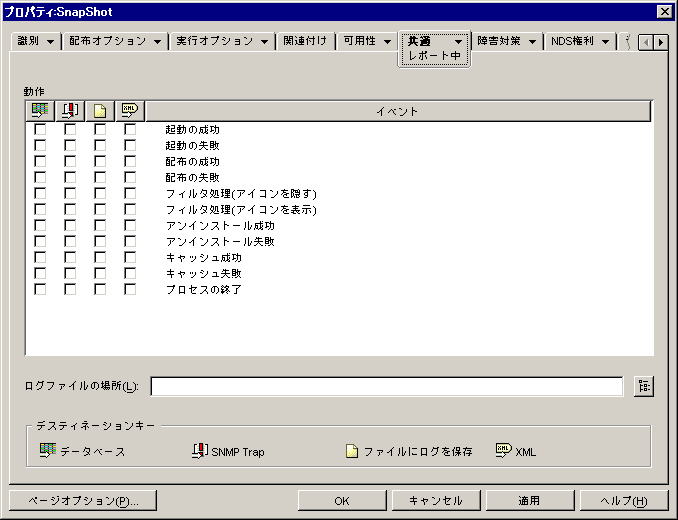678x520 pixels.
Task: Enable file logging for 配布の成功
Action: [100, 161]
